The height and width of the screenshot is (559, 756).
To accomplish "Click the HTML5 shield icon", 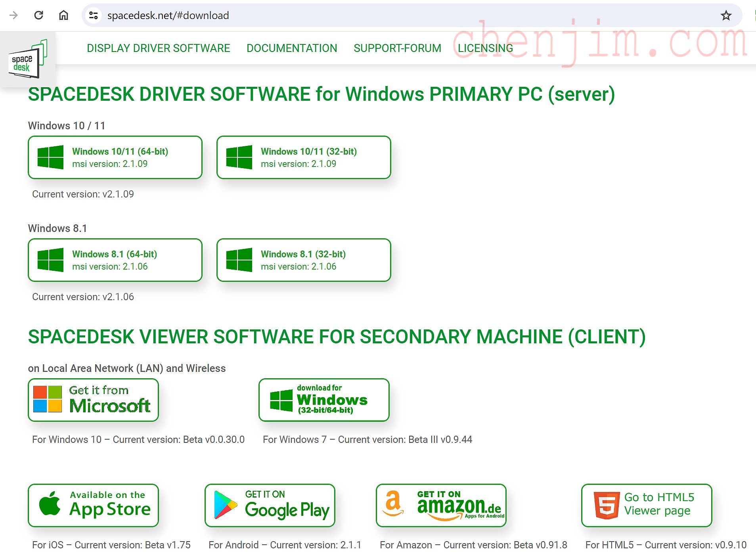I will [x=607, y=505].
